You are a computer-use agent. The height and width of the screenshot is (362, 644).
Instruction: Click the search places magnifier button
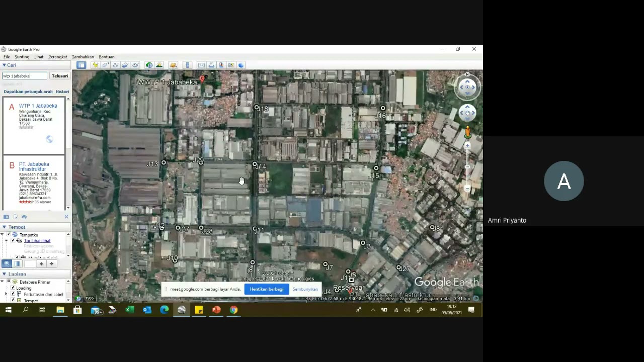point(7,263)
